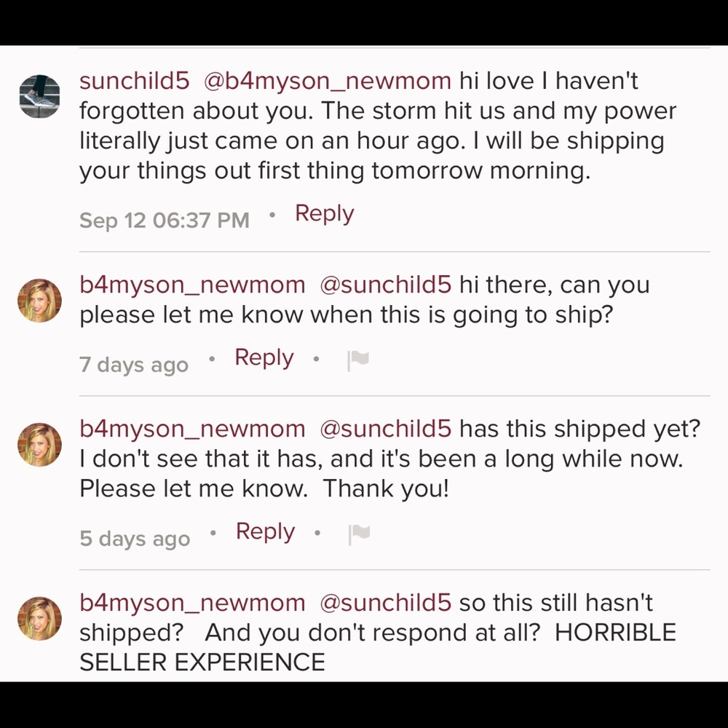The width and height of the screenshot is (728, 728).
Task: Tap @sunchild5 mention in the 'going to ship' comment
Action: [x=386, y=285]
